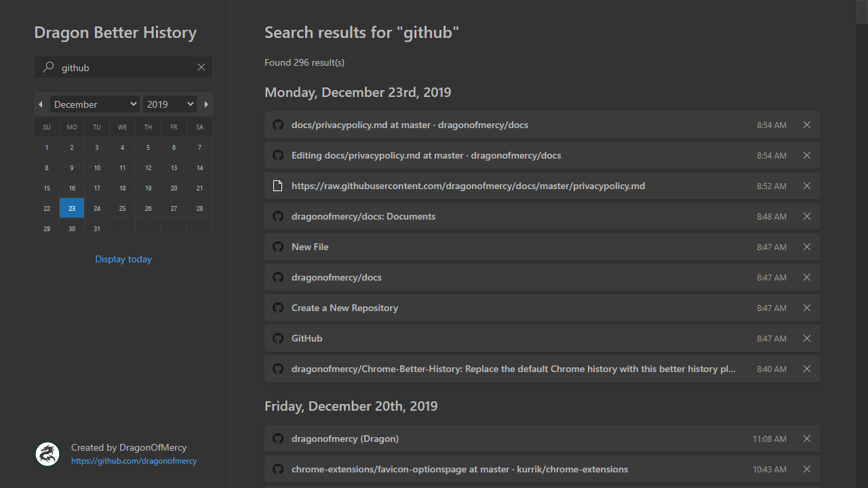Delete the 'New File' history entry

tap(807, 247)
